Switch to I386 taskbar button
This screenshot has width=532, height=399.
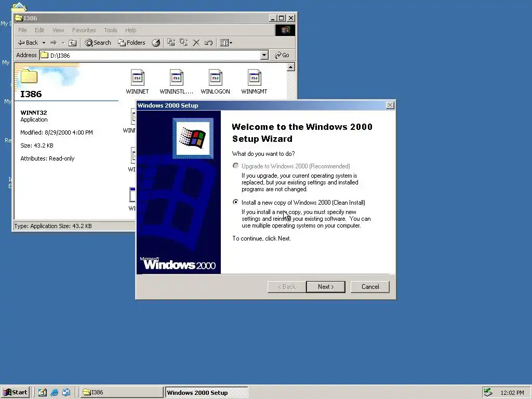point(122,392)
